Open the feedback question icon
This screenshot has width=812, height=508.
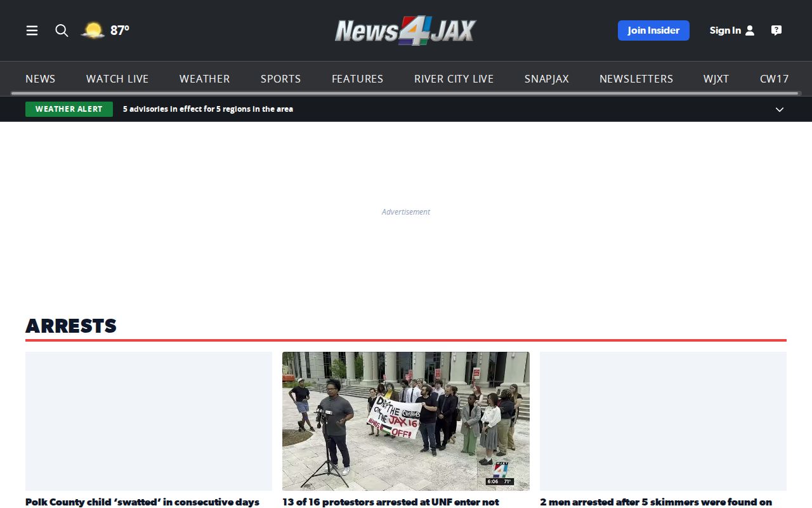776,30
